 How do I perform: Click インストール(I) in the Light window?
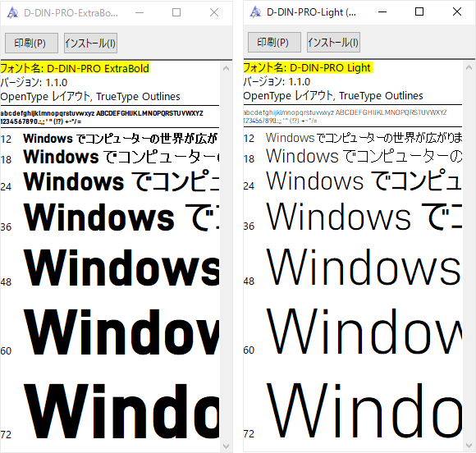tap(333, 42)
